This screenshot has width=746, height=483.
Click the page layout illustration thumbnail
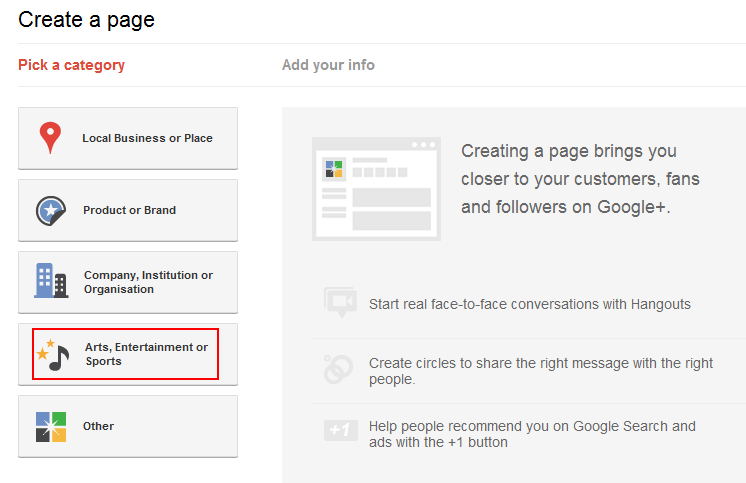376,189
